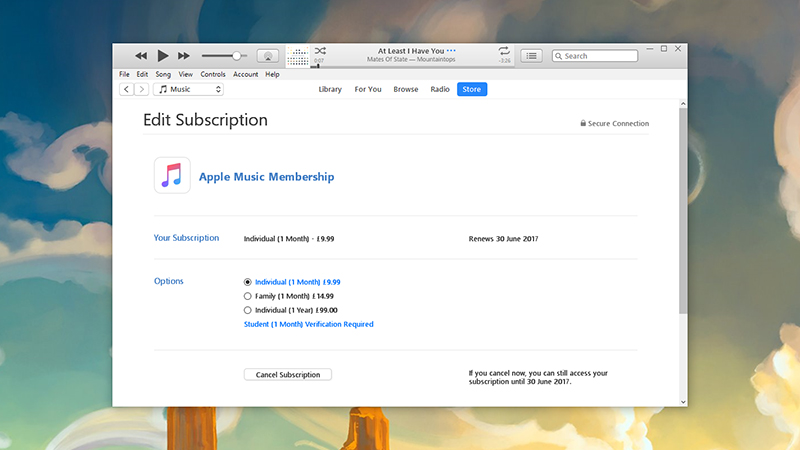Open the Help menu

[272, 74]
